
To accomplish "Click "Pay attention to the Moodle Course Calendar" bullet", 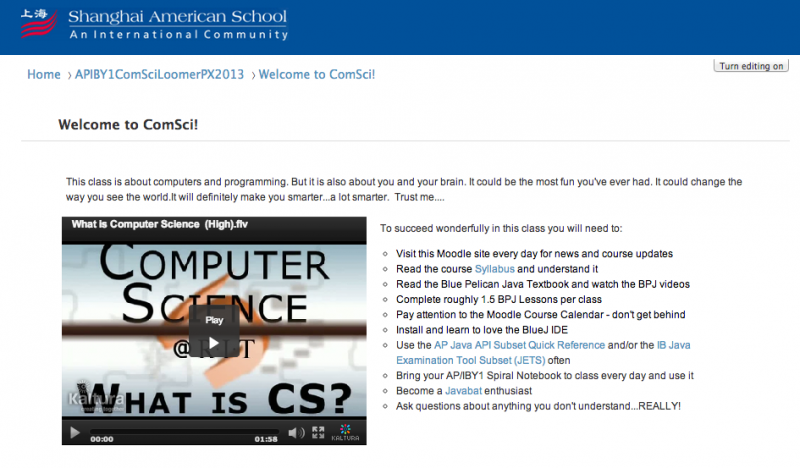I will pos(541,315).
